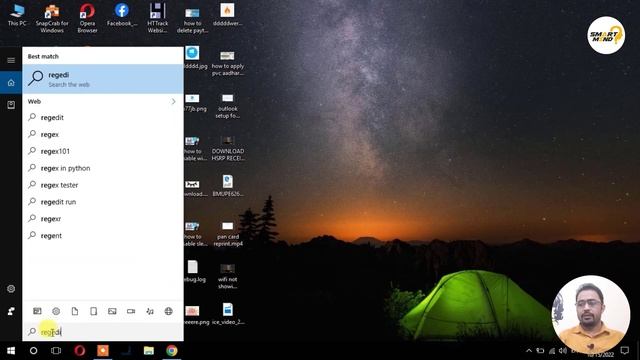Open HTTrack Website desktop shortcut

[x=157, y=18]
